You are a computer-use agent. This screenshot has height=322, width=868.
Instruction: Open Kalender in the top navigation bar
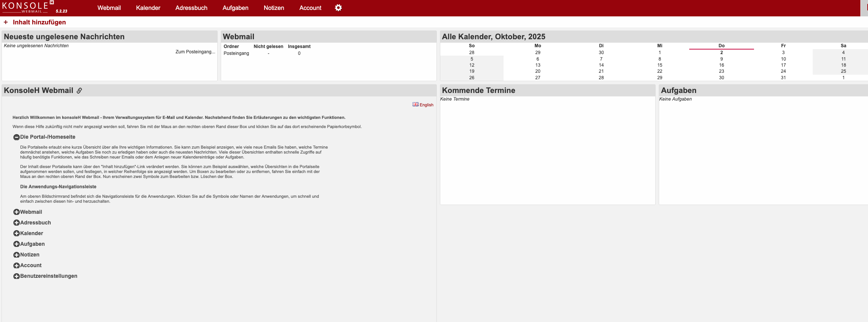tap(148, 8)
